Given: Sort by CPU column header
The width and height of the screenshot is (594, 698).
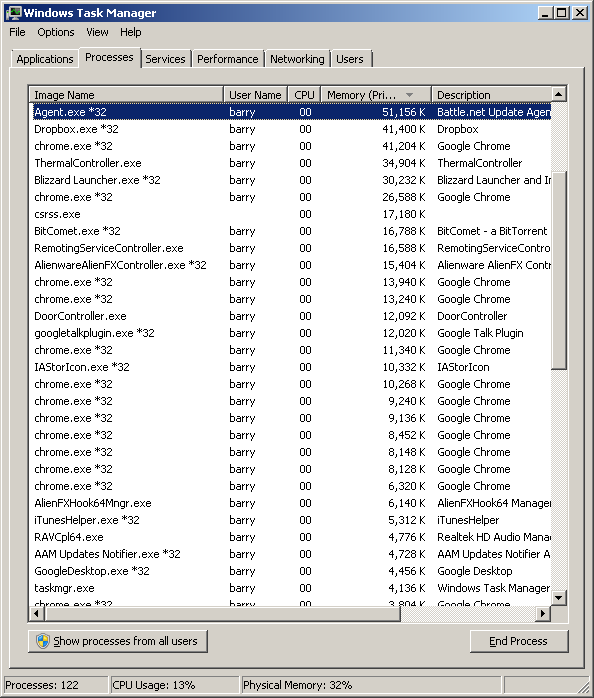Looking at the screenshot, I should (304, 95).
